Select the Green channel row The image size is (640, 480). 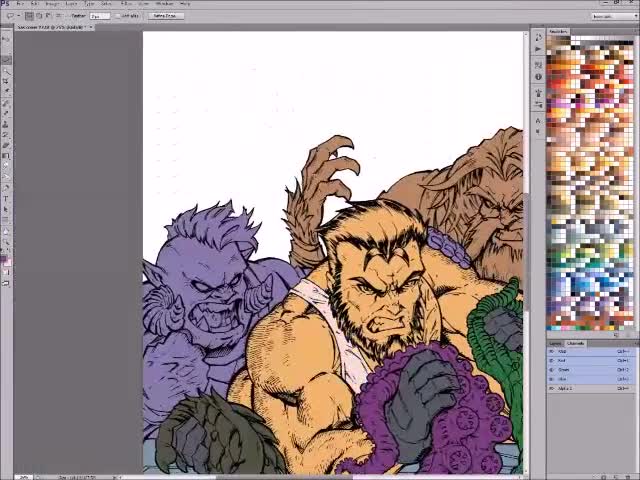pyautogui.click(x=592, y=370)
